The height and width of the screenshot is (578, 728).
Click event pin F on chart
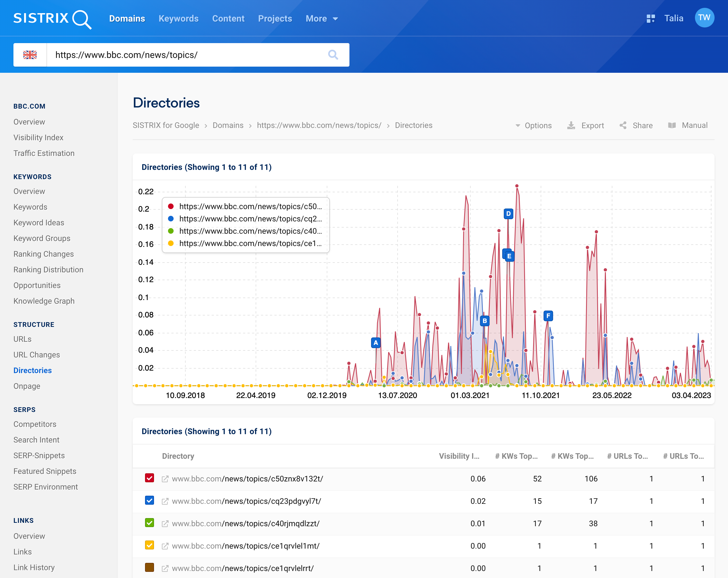[x=548, y=316]
